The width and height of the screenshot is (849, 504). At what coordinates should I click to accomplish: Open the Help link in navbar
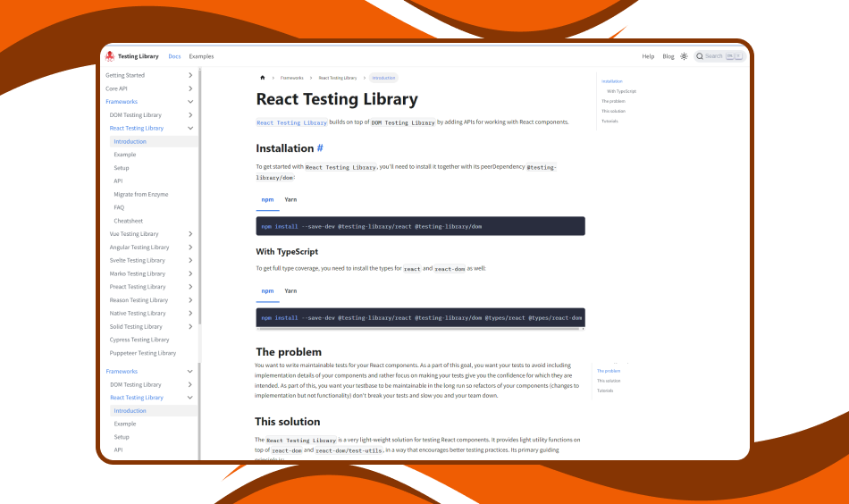[648, 56]
